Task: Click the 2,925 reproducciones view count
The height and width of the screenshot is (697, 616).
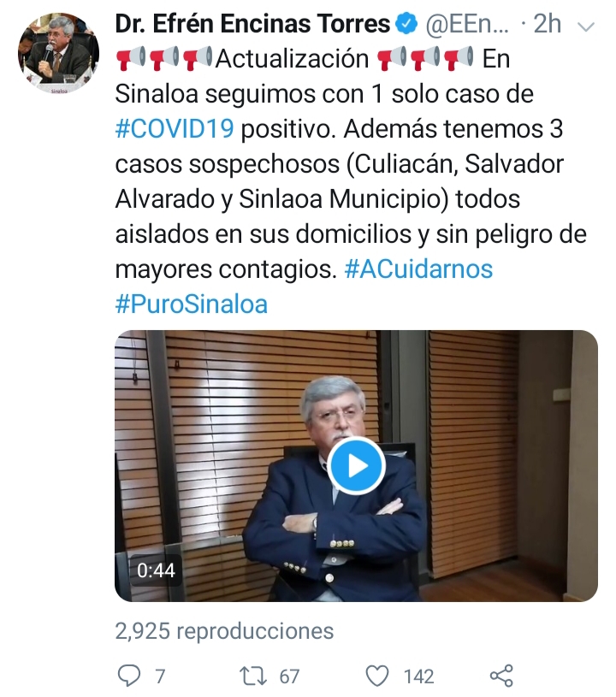Action: click(224, 631)
